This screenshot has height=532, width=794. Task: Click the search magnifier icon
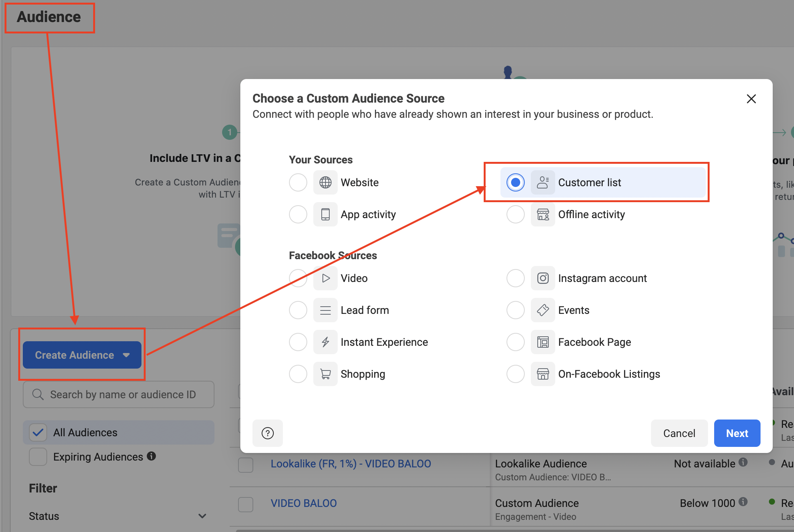click(38, 394)
